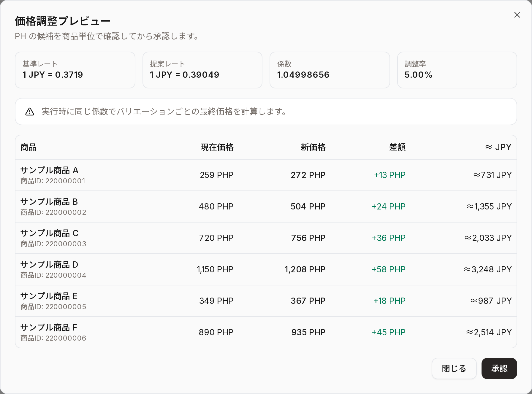The image size is (532, 394).
Task: Close the dialog with the X icon
Action: coord(517,15)
